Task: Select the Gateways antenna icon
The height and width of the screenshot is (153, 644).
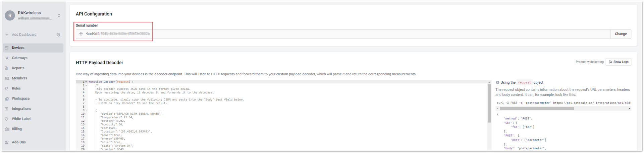Action: click(7, 58)
